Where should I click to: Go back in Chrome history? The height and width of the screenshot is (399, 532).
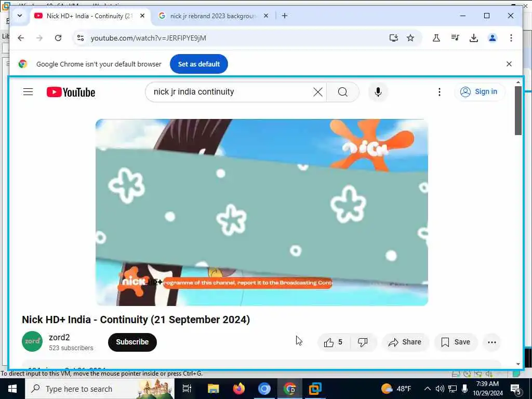(21, 38)
